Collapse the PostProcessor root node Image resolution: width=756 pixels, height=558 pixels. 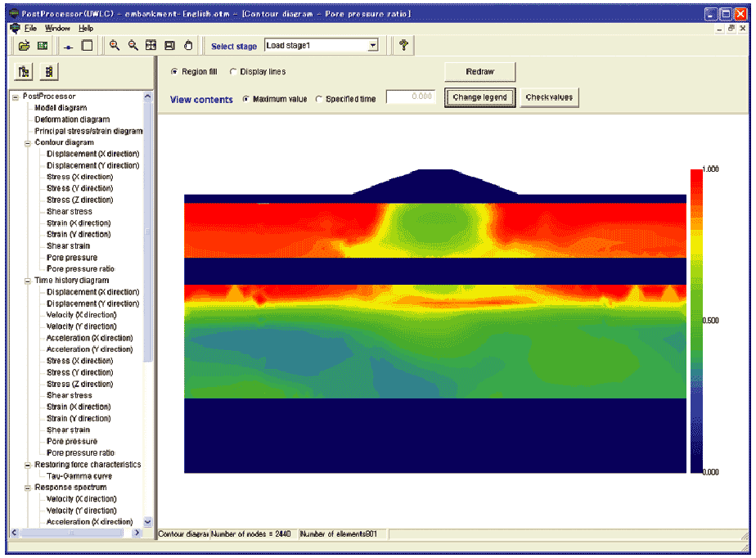pos(16,97)
